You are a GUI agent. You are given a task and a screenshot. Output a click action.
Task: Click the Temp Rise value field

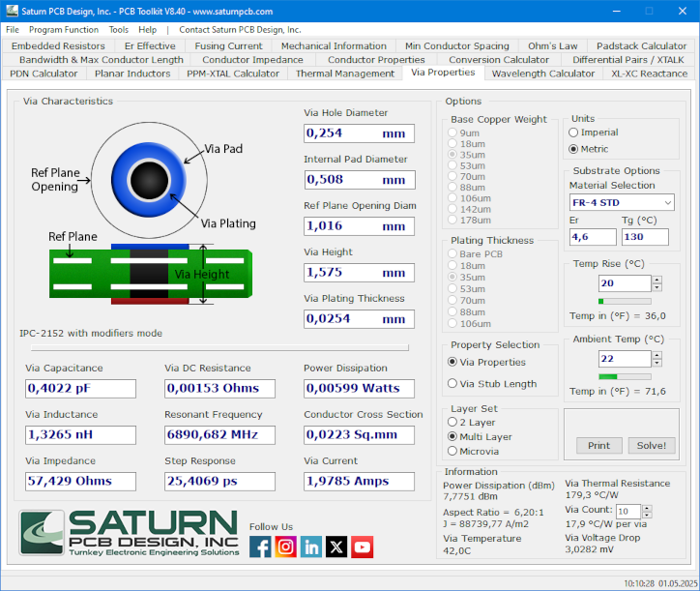click(x=625, y=283)
